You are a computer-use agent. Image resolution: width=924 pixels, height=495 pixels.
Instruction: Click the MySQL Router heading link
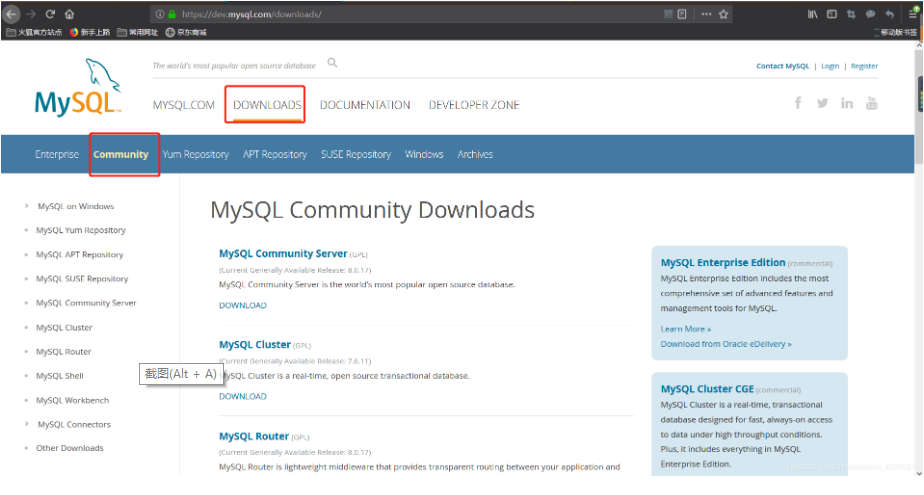click(254, 436)
